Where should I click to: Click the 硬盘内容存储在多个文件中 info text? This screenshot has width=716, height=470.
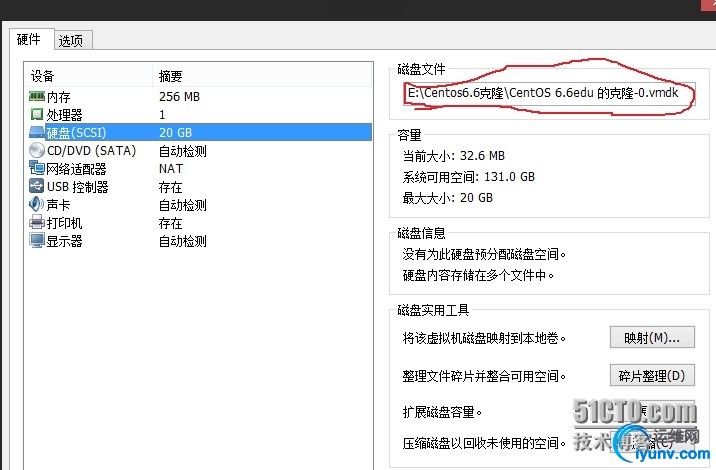(x=479, y=275)
